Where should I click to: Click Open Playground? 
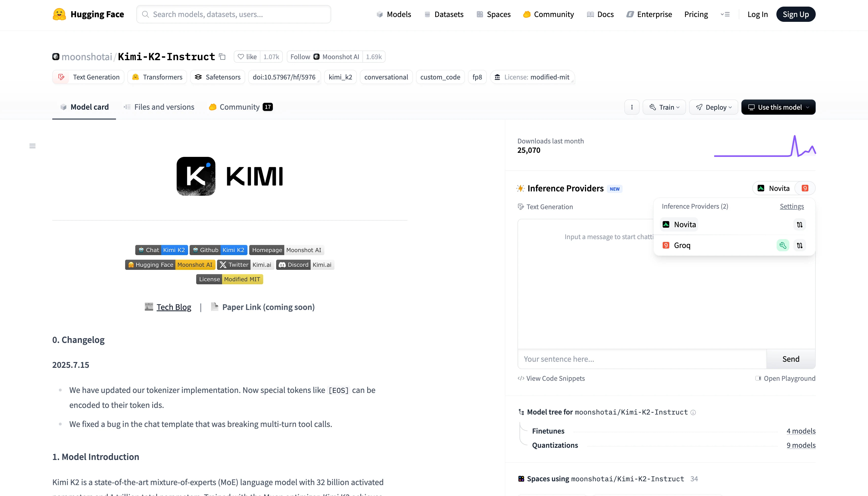point(785,378)
